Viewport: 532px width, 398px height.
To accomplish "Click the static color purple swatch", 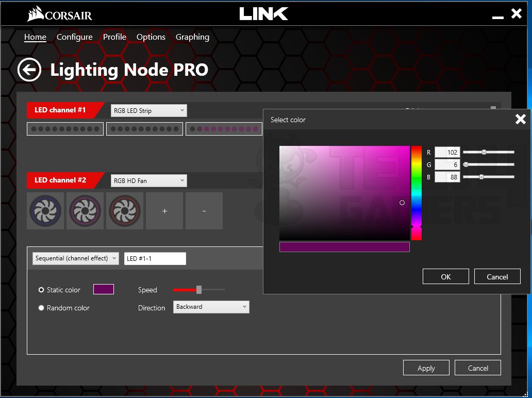I will point(104,289).
